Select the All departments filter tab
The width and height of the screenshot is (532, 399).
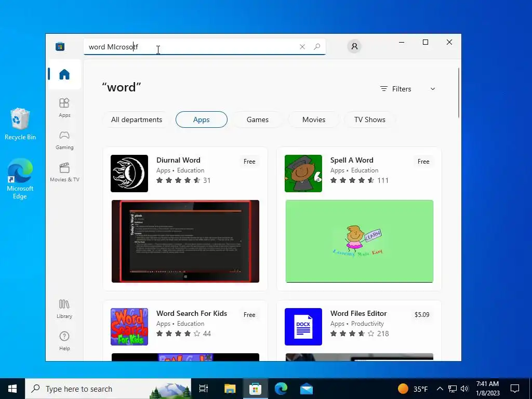tap(137, 119)
